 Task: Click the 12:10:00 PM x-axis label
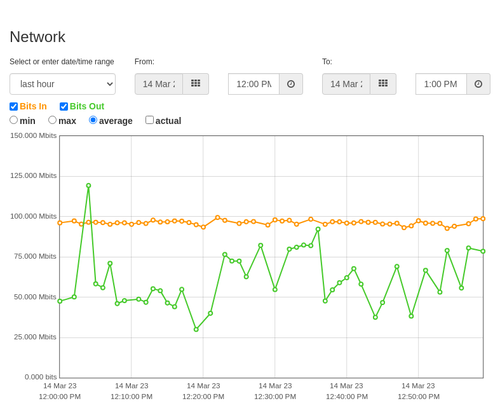[131, 397]
